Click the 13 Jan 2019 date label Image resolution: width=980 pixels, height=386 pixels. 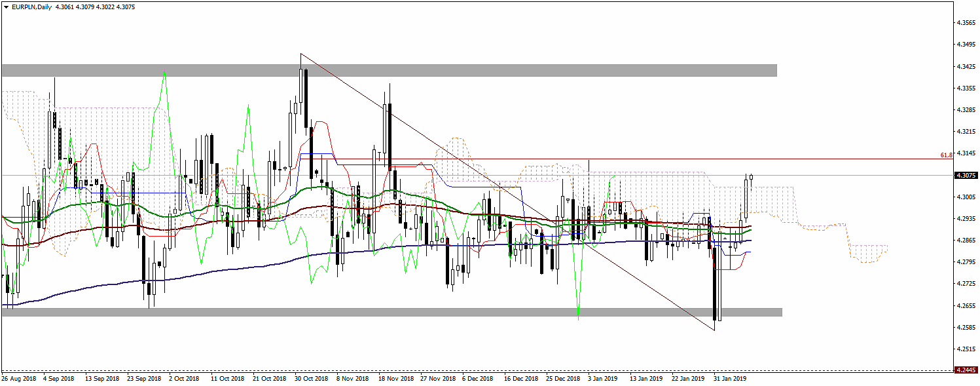tap(646, 379)
